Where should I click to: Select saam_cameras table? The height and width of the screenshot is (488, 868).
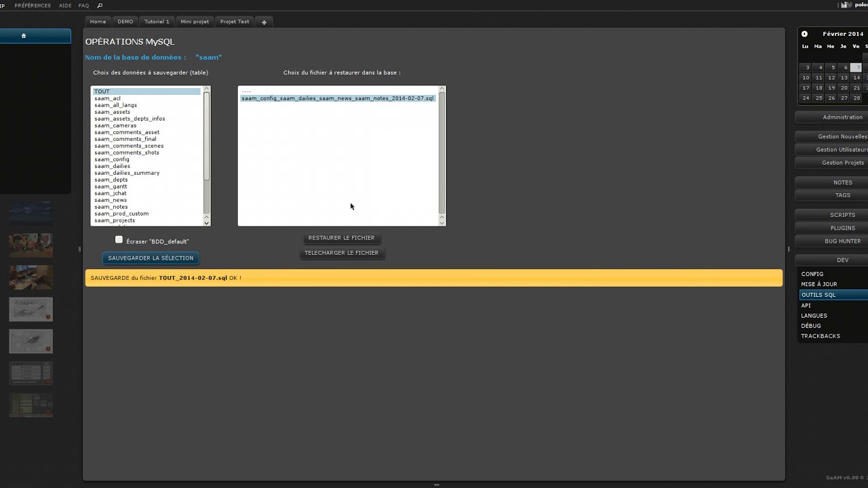point(147,125)
